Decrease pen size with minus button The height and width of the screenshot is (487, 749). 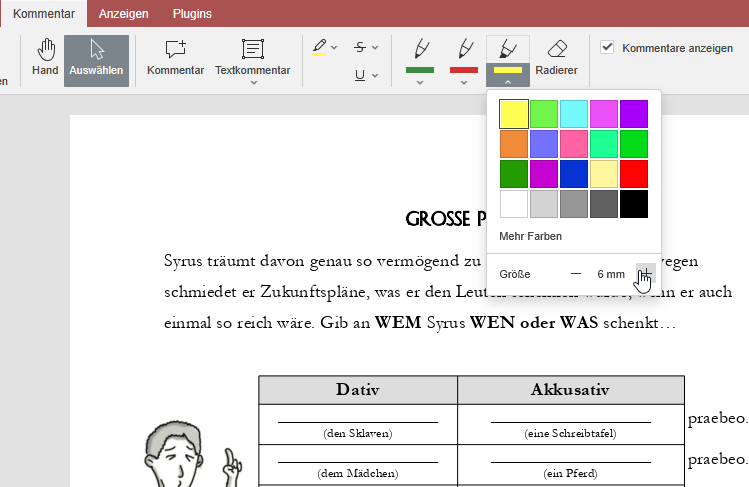tap(575, 274)
